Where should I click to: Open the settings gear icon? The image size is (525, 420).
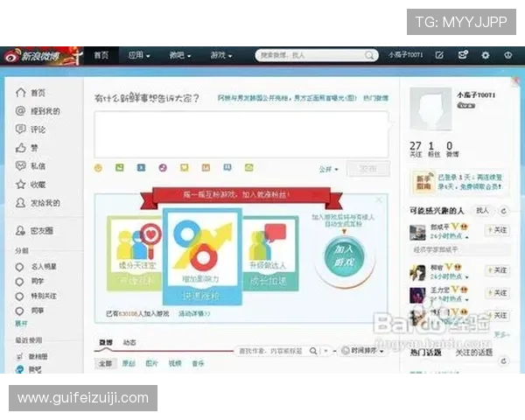click(485, 55)
